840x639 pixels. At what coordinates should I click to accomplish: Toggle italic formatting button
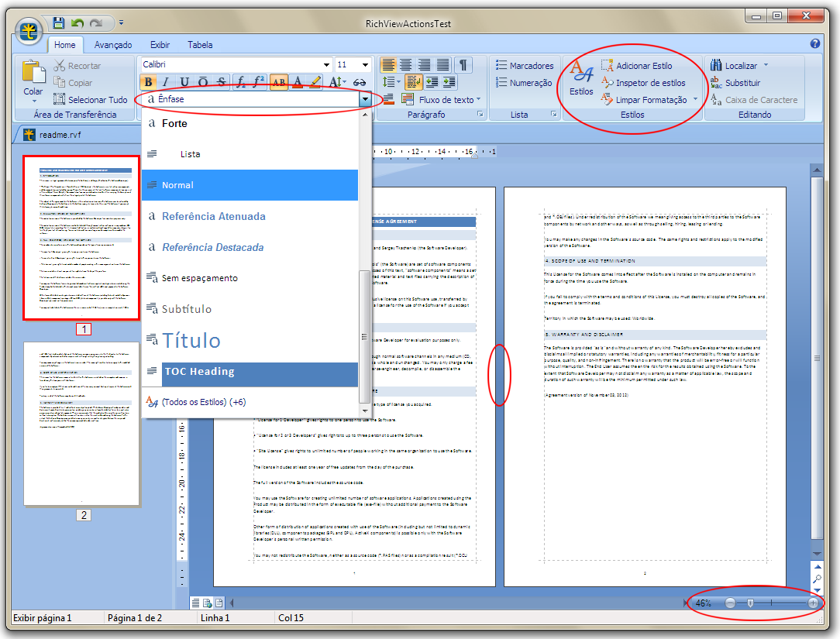coord(166,82)
